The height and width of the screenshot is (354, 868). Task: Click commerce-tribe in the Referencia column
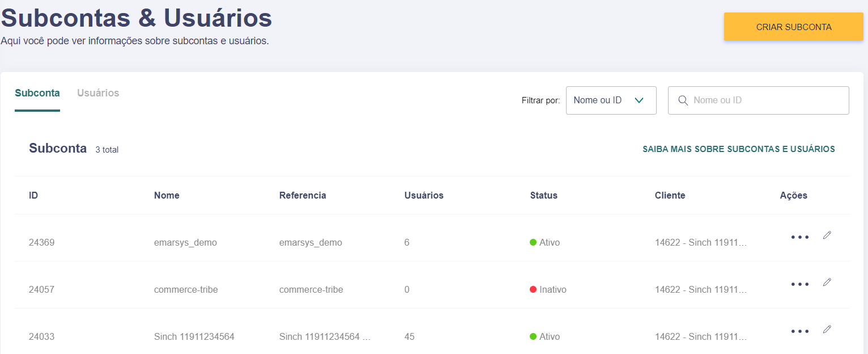pos(311,289)
